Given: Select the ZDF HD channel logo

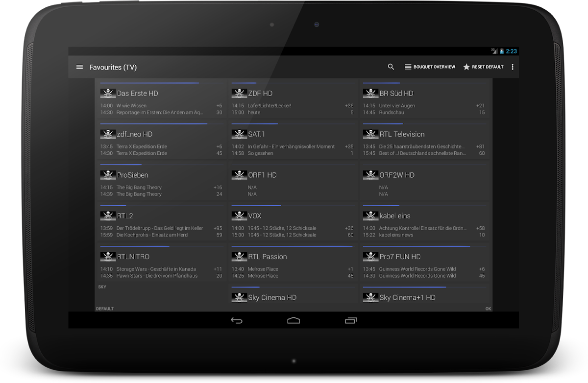Looking at the screenshot, I should 239,93.
